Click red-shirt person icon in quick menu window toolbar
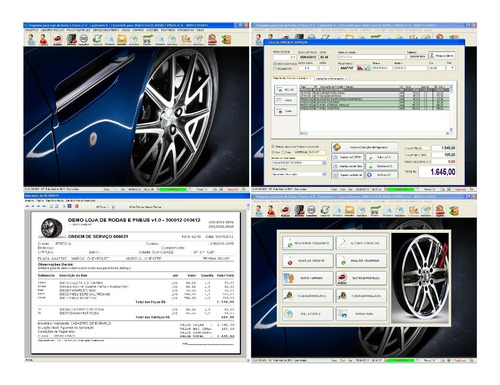 (x=271, y=211)
